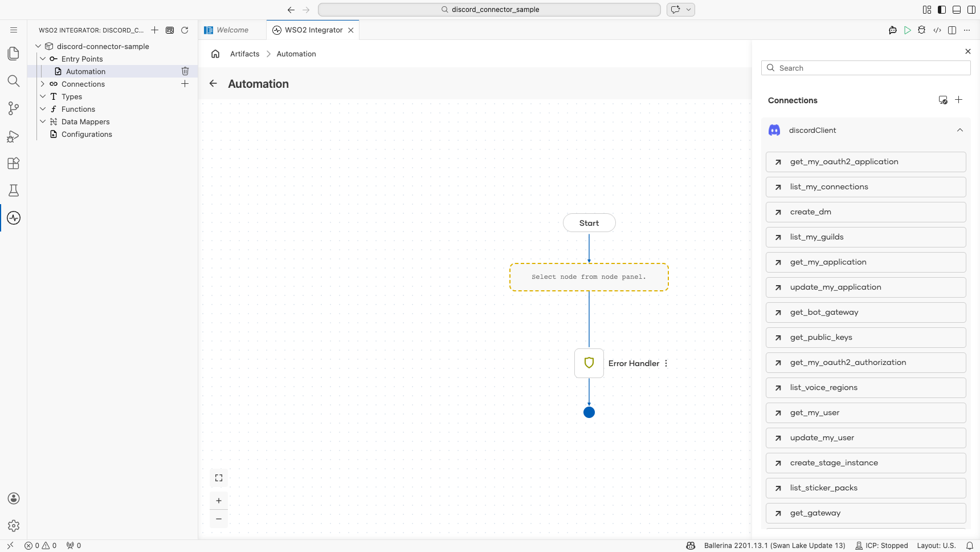Viewport: 980px width, 552px height.
Task: Collapse the Entry Points tree node
Action: [x=43, y=59]
